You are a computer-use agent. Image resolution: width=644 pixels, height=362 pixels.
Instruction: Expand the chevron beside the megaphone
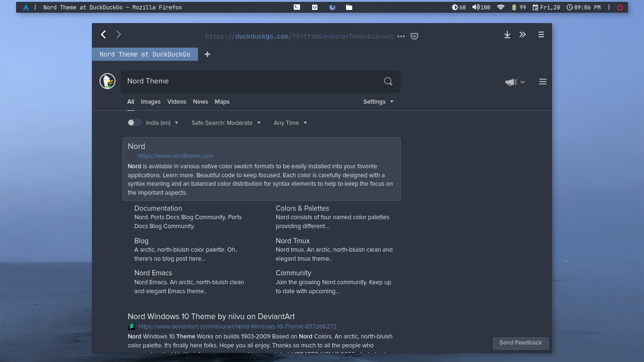[x=523, y=82]
